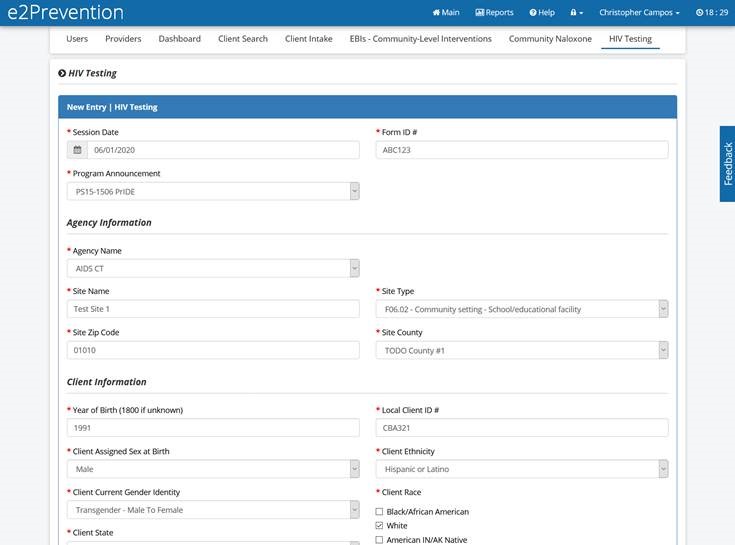This screenshot has height=545, width=735.
Task: Open the Site Type dropdown
Action: tap(521, 309)
